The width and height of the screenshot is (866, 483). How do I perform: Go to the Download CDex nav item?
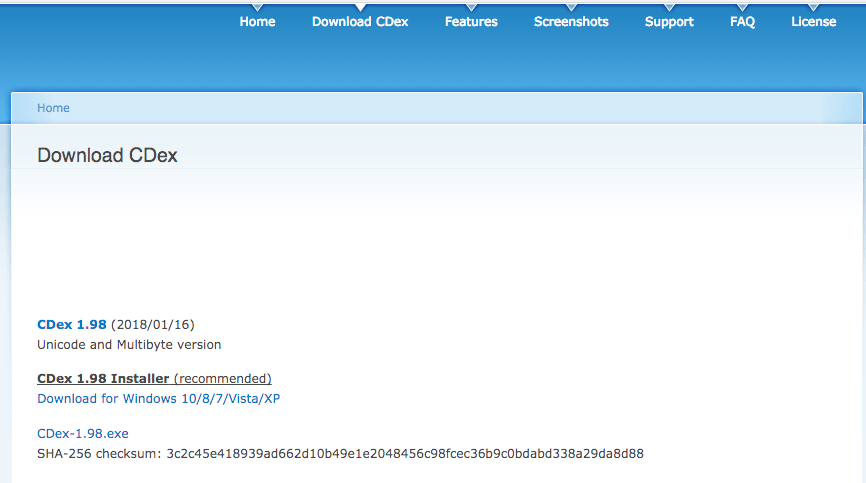pos(360,22)
